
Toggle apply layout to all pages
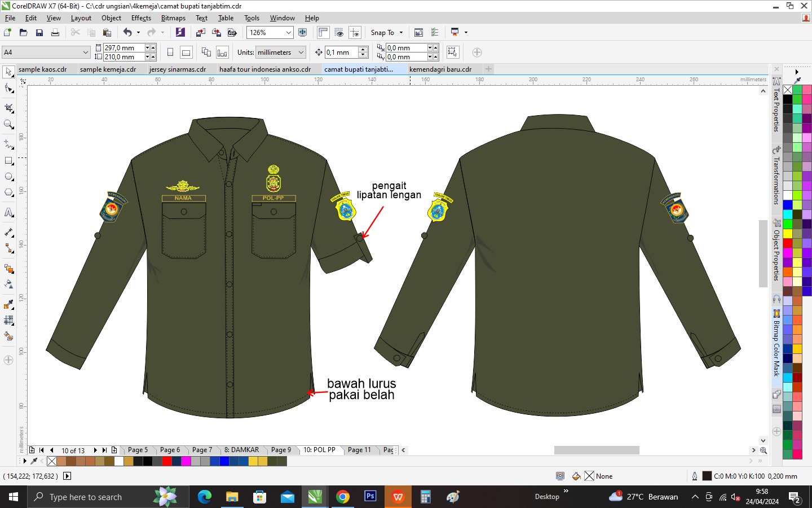(x=206, y=52)
